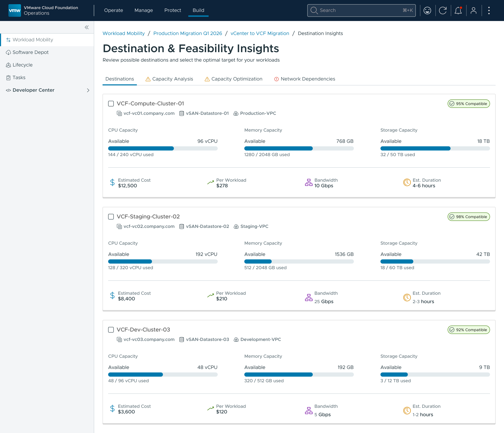Expand the Developer Center chevron

click(x=88, y=90)
